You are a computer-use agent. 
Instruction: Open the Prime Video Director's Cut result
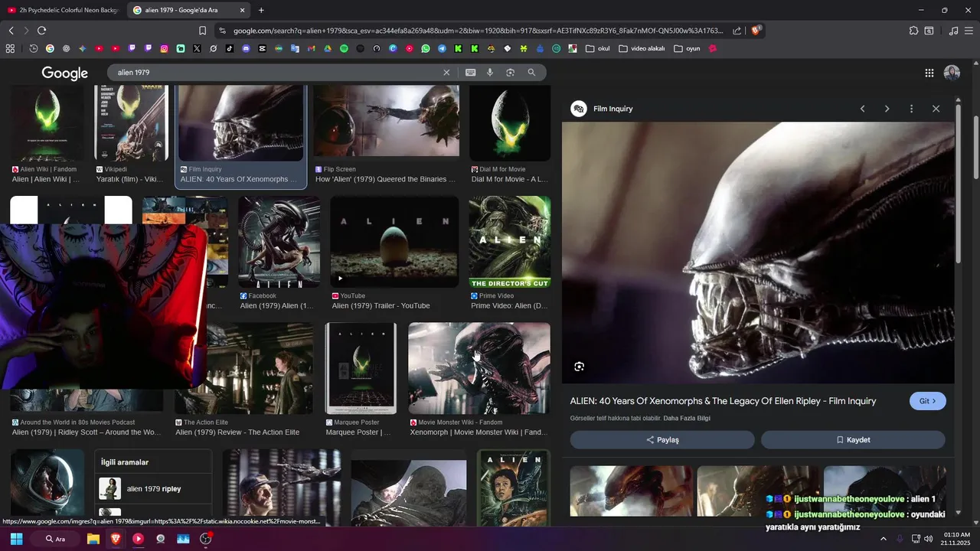click(x=510, y=242)
